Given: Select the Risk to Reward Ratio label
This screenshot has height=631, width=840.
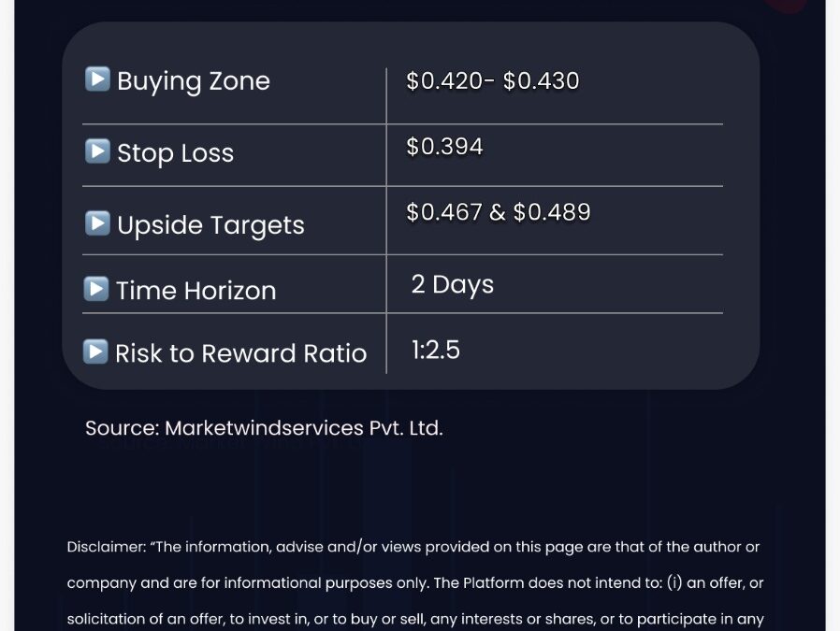Looking at the screenshot, I should click(x=241, y=353).
